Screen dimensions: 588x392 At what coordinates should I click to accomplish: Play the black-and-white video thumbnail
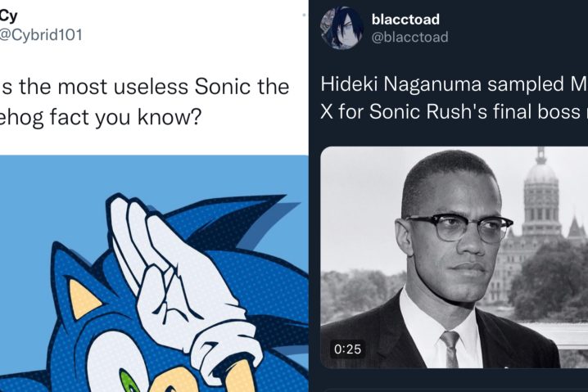coord(455,257)
